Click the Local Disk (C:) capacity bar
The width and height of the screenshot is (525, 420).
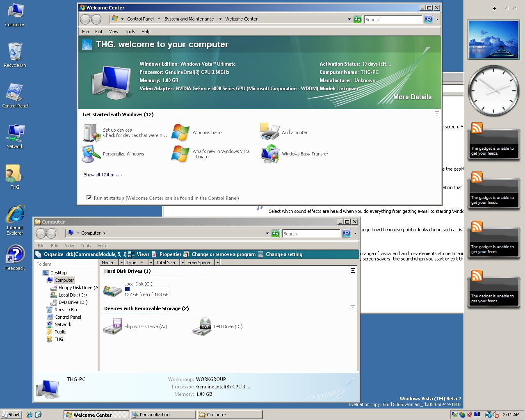pyautogui.click(x=146, y=289)
